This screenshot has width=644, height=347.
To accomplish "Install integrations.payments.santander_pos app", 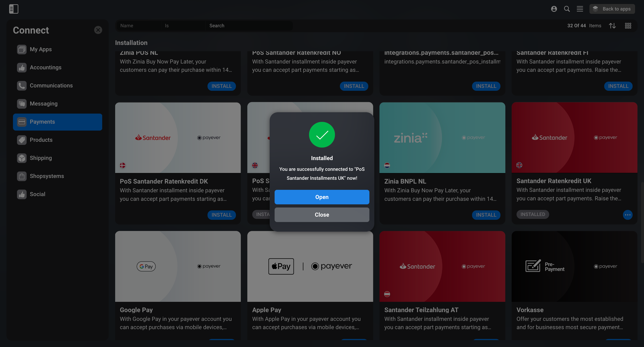I will (486, 86).
